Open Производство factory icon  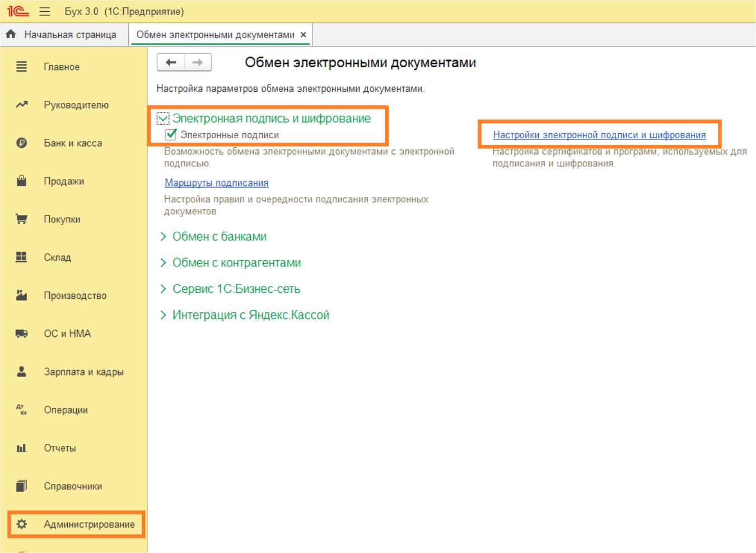point(21,295)
